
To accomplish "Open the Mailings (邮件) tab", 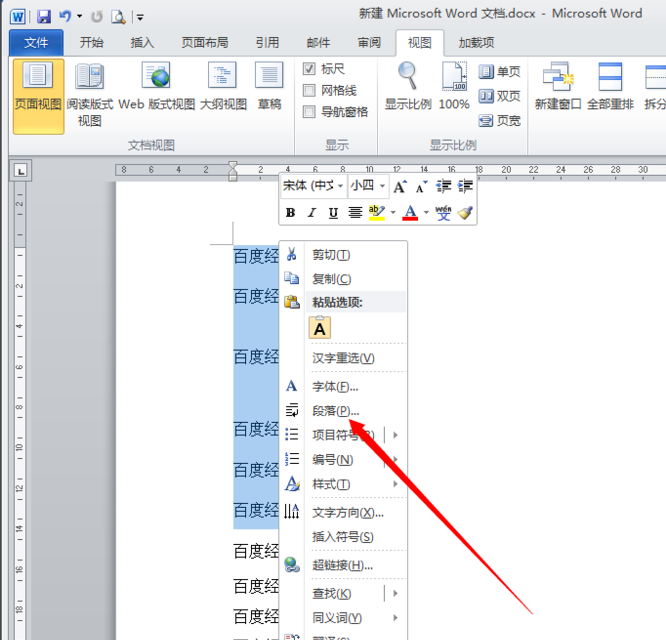I will pyautogui.click(x=318, y=42).
